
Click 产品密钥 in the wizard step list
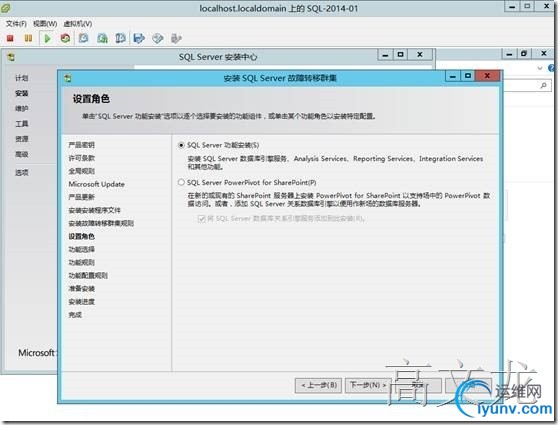[81, 145]
